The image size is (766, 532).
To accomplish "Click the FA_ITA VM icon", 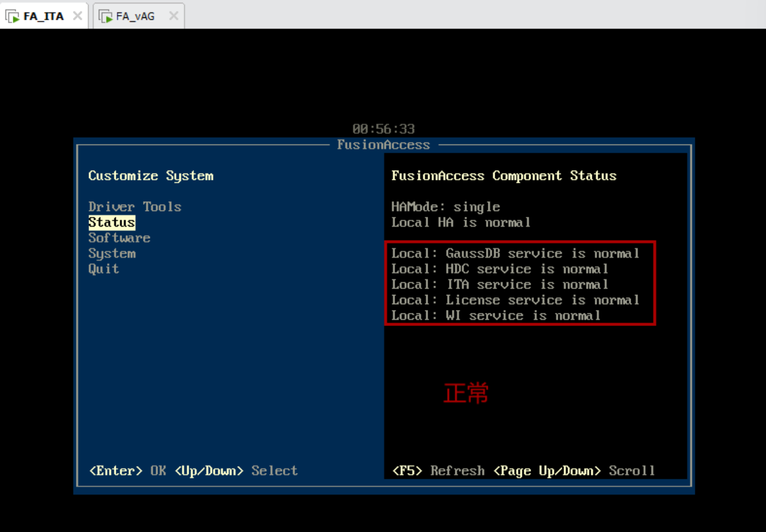I will pos(12,16).
